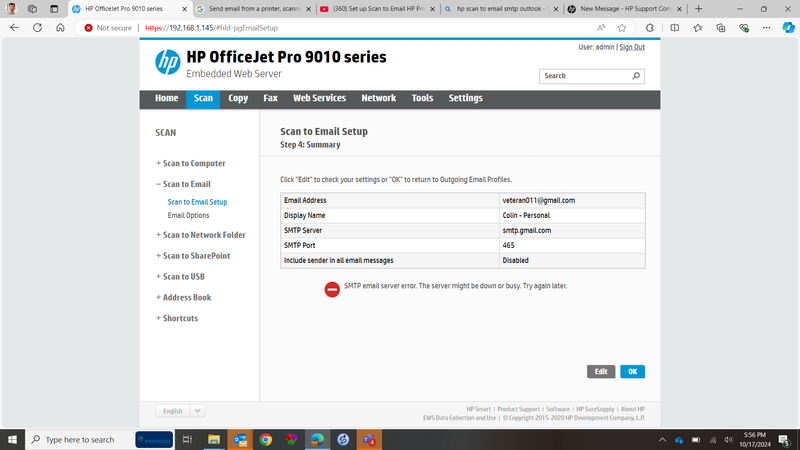
Task: Click the HP logo in the header
Action: click(167, 62)
